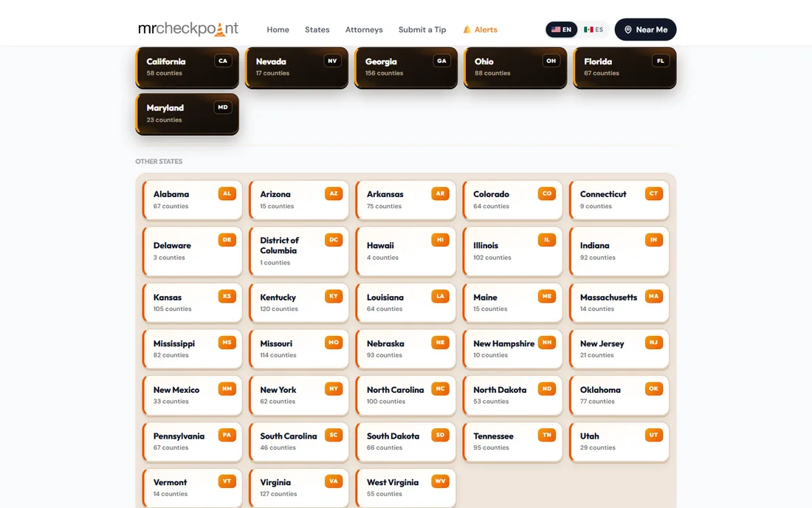Open the Louisiana card

tap(405, 303)
